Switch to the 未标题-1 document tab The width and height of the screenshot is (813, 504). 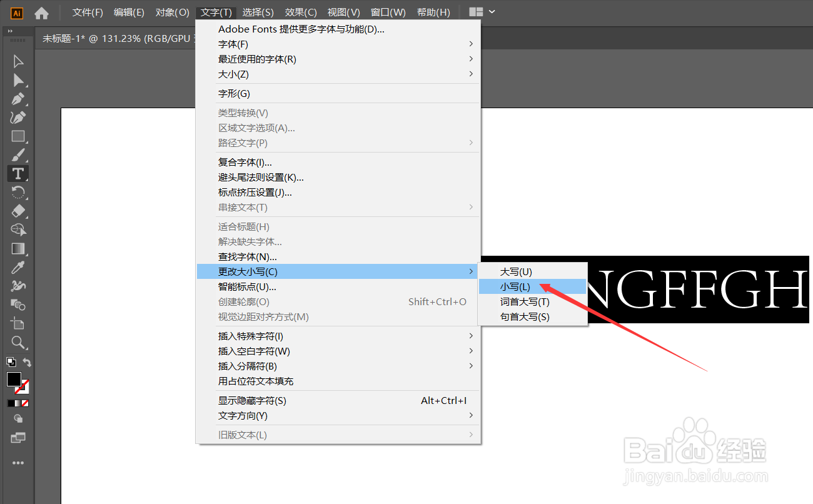118,38
